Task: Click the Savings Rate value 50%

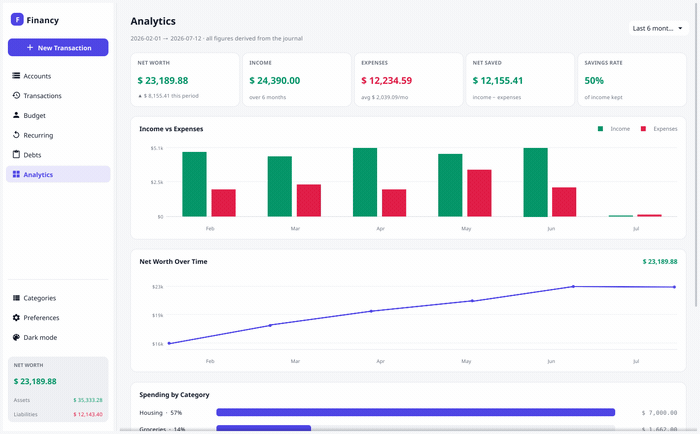Action: click(594, 80)
